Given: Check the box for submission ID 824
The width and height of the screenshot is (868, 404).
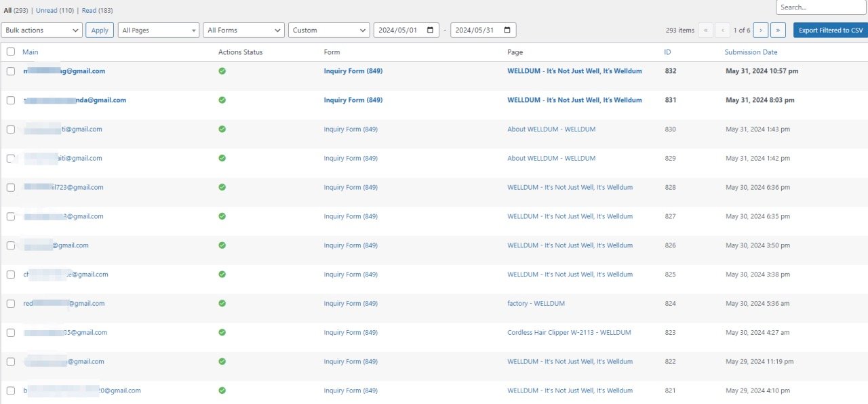Looking at the screenshot, I should coord(11,304).
